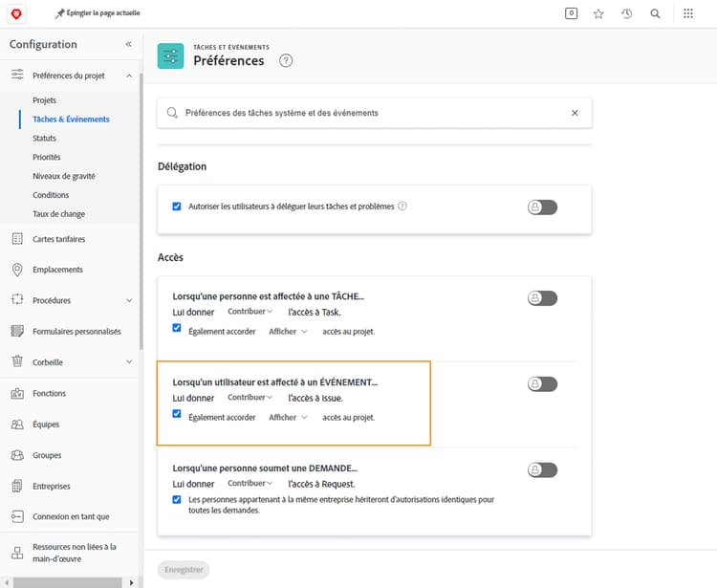Click the Ressources non liées icon
Viewport: 717px width, 588px height.
pyautogui.click(x=17, y=553)
